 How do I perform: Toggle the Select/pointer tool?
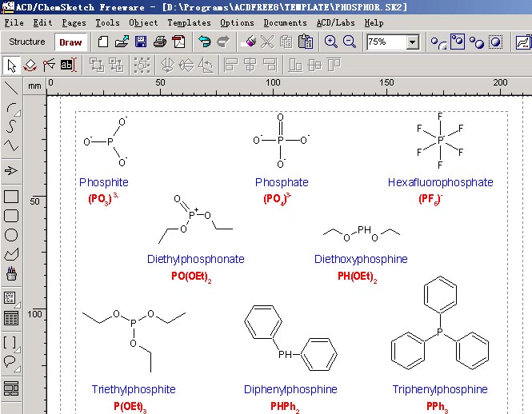pyautogui.click(x=11, y=65)
